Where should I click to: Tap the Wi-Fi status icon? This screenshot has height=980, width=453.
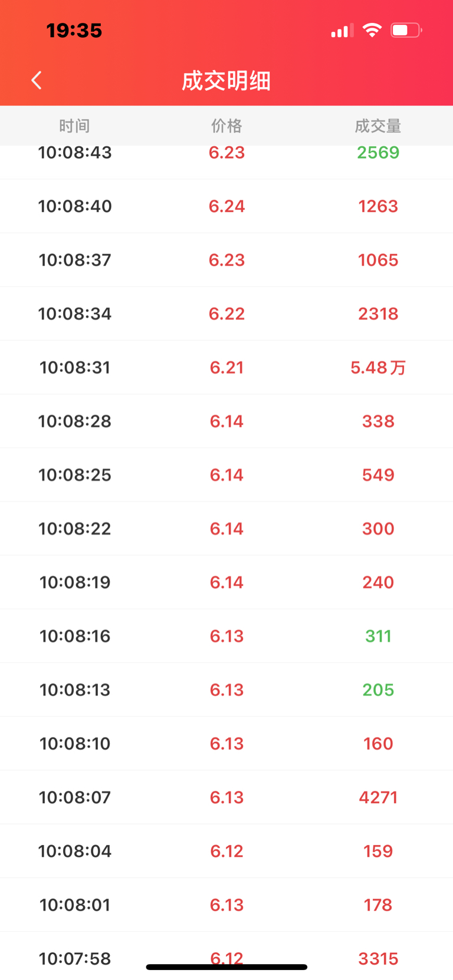click(x=372, y=30)
